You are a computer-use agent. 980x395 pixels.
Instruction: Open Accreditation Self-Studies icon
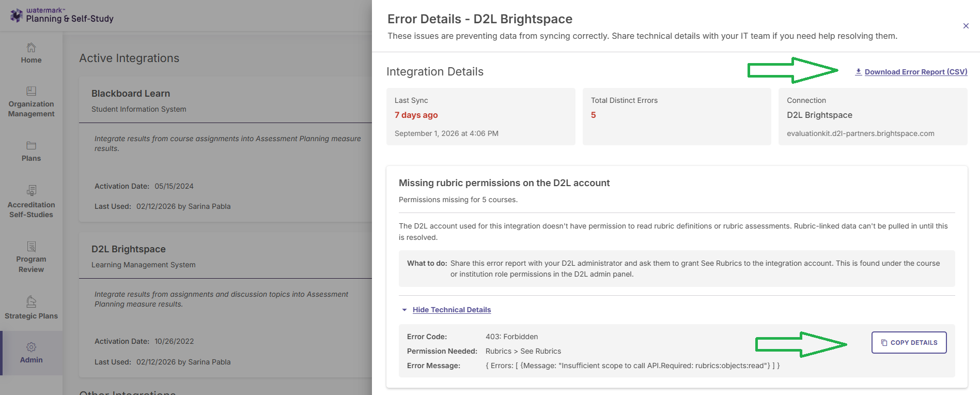(31, 190)
